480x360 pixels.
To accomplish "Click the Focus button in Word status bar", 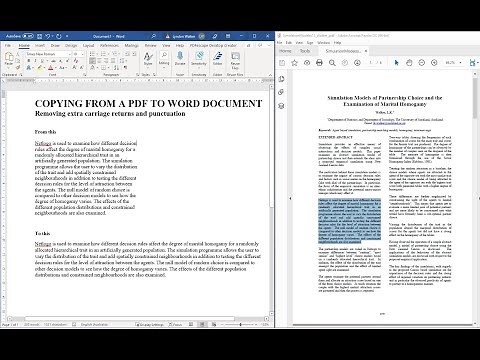I will coord(176,324).
